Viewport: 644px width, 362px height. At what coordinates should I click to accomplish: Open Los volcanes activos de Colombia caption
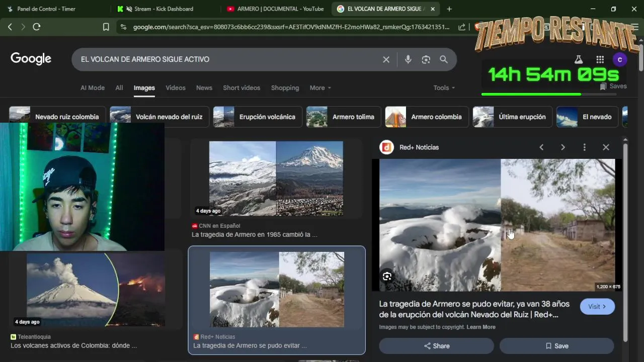coord(73,345)
